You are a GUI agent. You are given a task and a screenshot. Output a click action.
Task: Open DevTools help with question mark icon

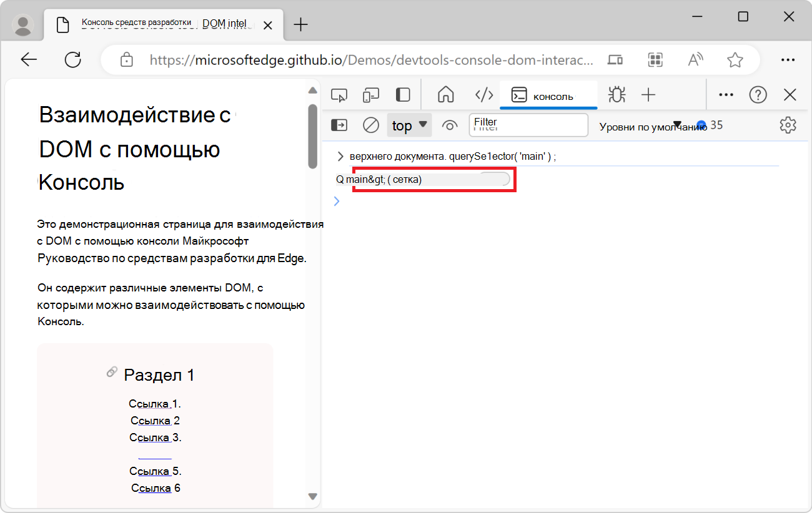click(x=758, y=94)
